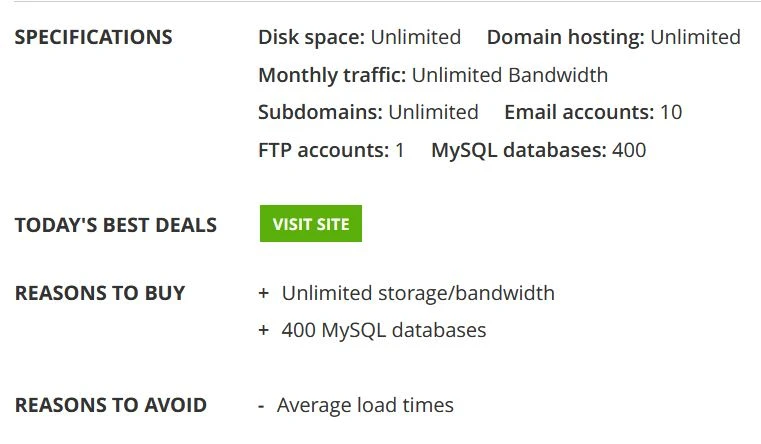The image size is (761, 444).
Task: Select the Monthly traffic label
Action: (x=332, y=75)
